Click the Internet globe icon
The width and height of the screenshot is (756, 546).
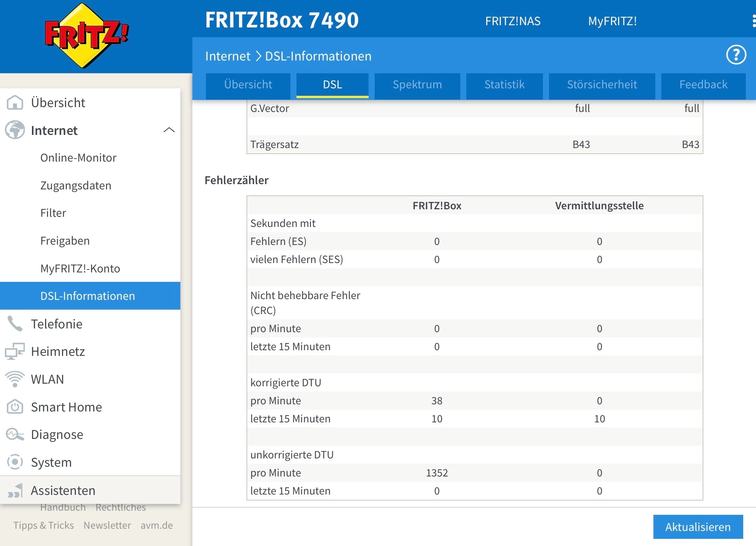[15, 130]
